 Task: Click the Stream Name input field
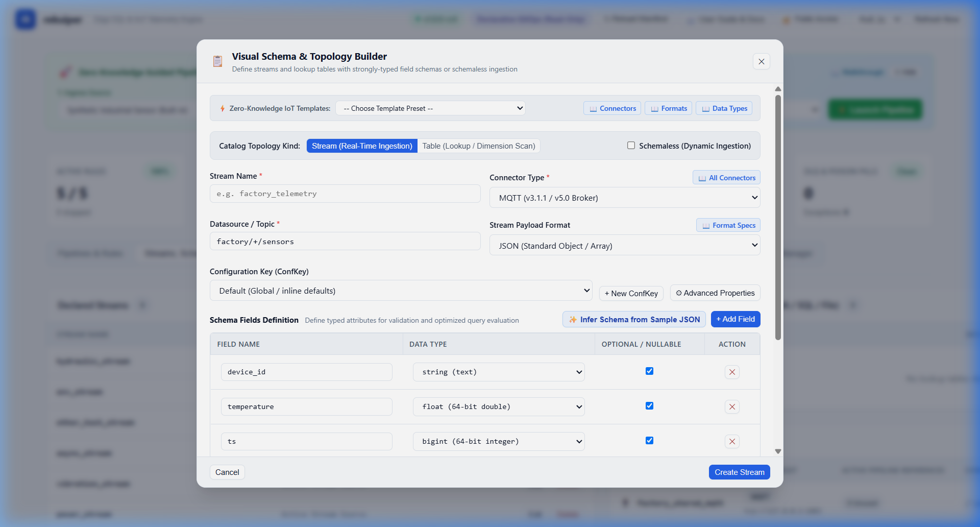pos(345,194)
